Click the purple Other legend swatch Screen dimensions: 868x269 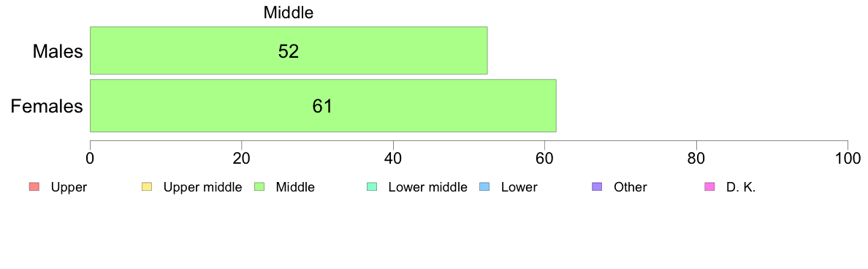click(596, 187)
